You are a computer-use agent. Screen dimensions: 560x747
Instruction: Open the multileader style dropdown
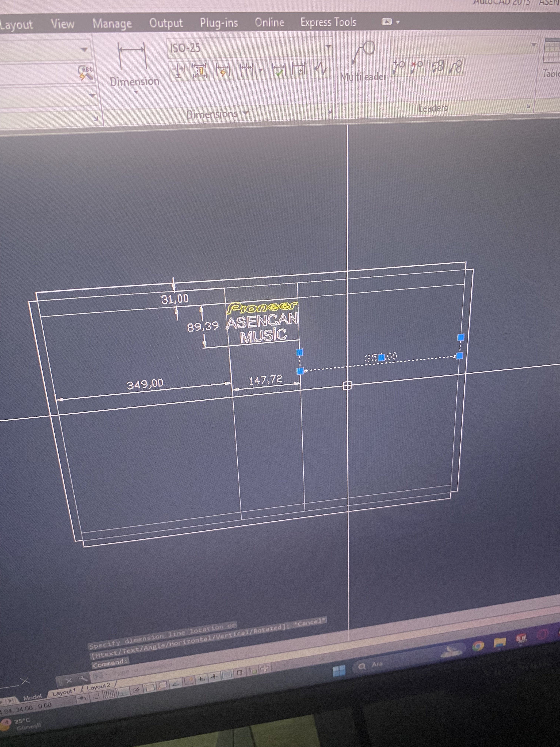tap(533, 45)
